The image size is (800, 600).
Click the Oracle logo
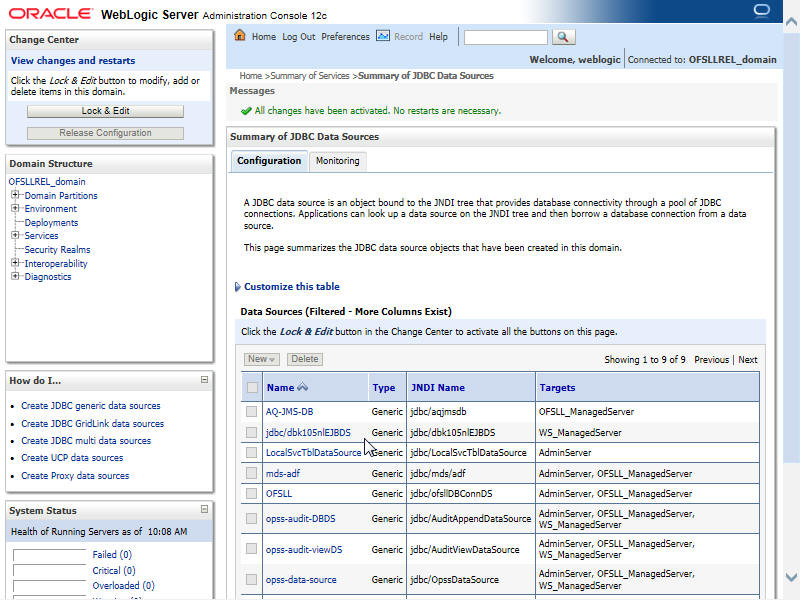pos(51,13)
